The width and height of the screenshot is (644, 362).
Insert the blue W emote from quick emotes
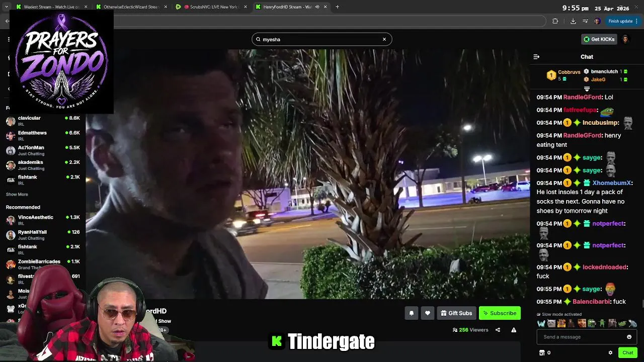pyautogui.click(x=541, y=323)
